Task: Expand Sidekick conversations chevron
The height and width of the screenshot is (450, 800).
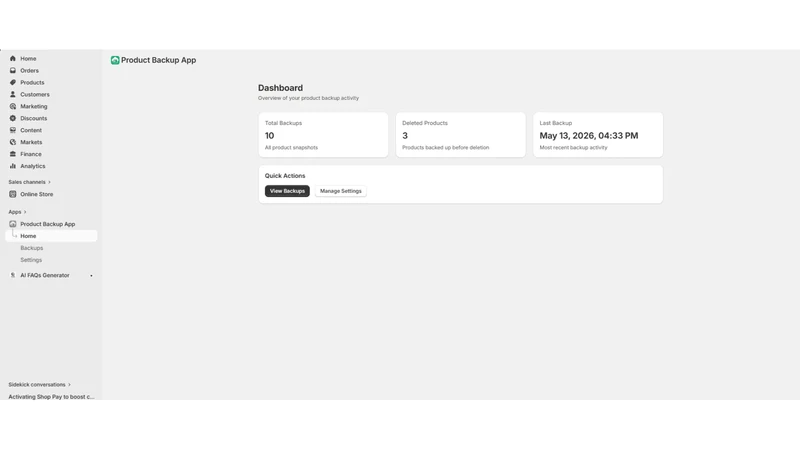Action: (x=69, y=385)
